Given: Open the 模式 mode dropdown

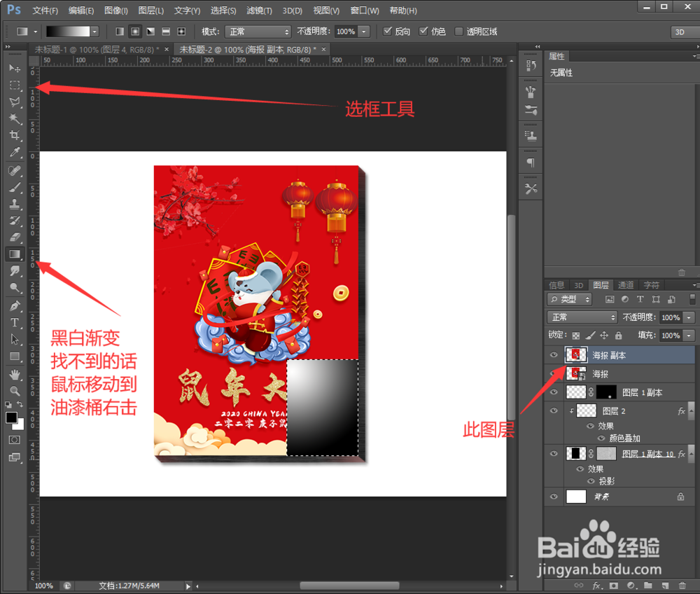Looking at the screenshot, I should click(258, 32).
